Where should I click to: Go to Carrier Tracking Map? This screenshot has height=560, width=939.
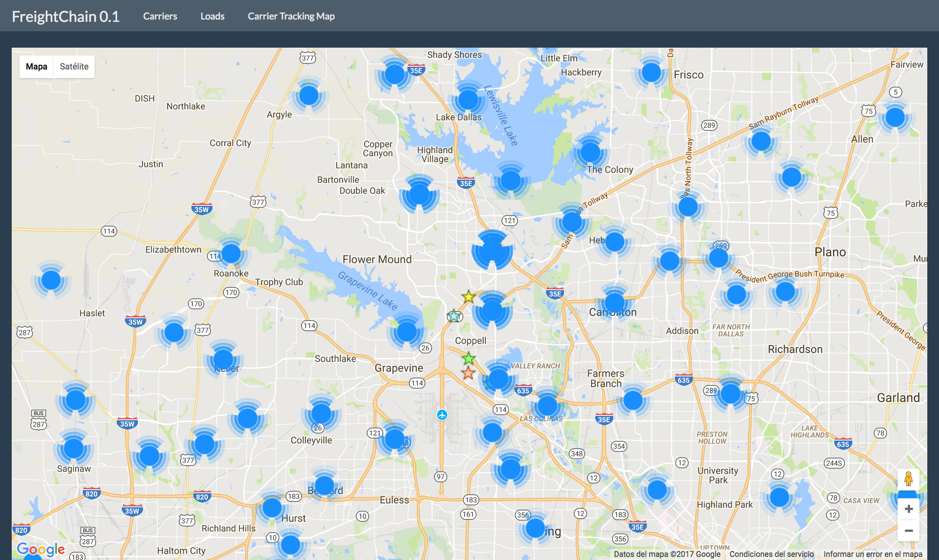pyautogui.click(x=291, y=16)
